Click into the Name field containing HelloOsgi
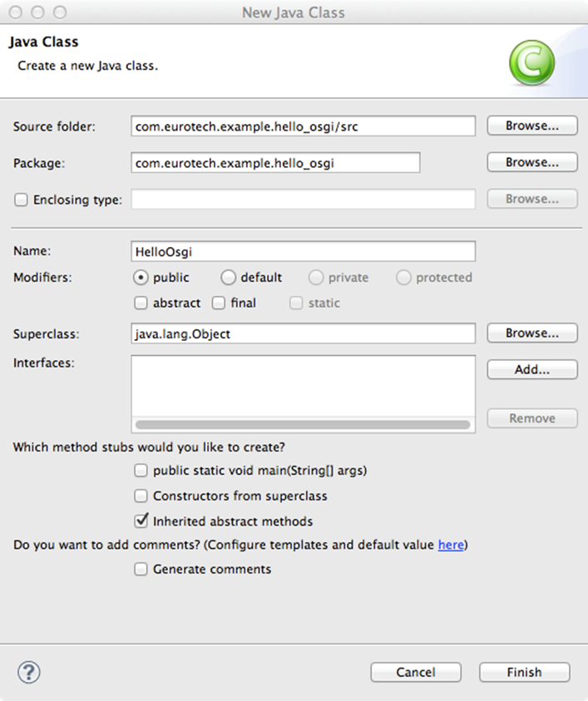Image resolution: width=588 pixels, height=701 pixels. coord(304,252)
